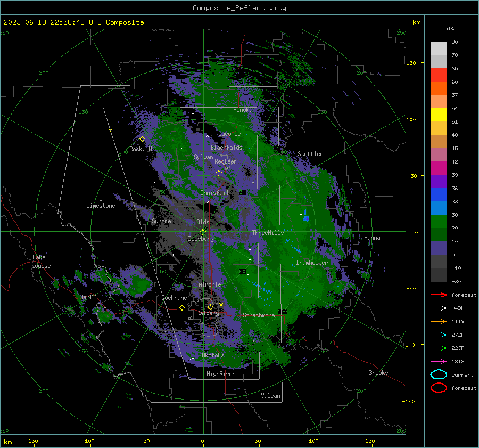The height and width of the screenshot is (448, 479).
Task: Click the HighRiver city label
Action: click(x=221, y=374)
